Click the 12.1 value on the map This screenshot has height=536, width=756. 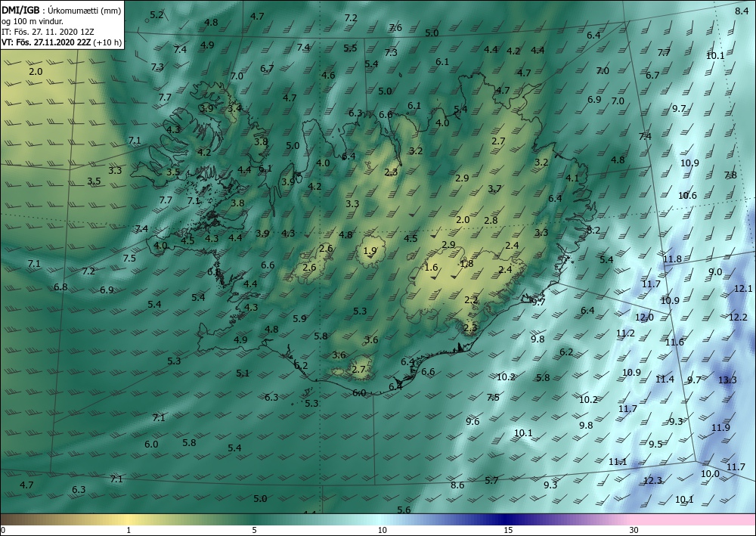tap(743, 288)
